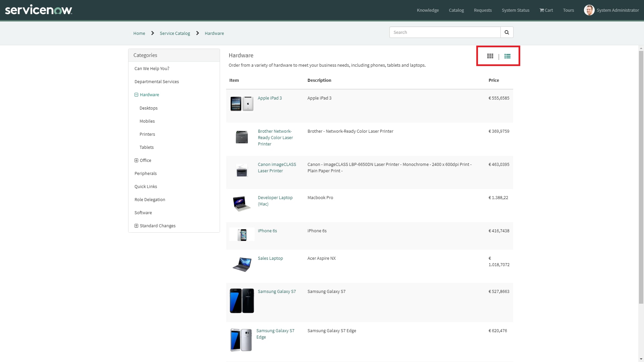
Task: Click the Canon imageCLASS printer thumbnail
Action: coord(242,170)
